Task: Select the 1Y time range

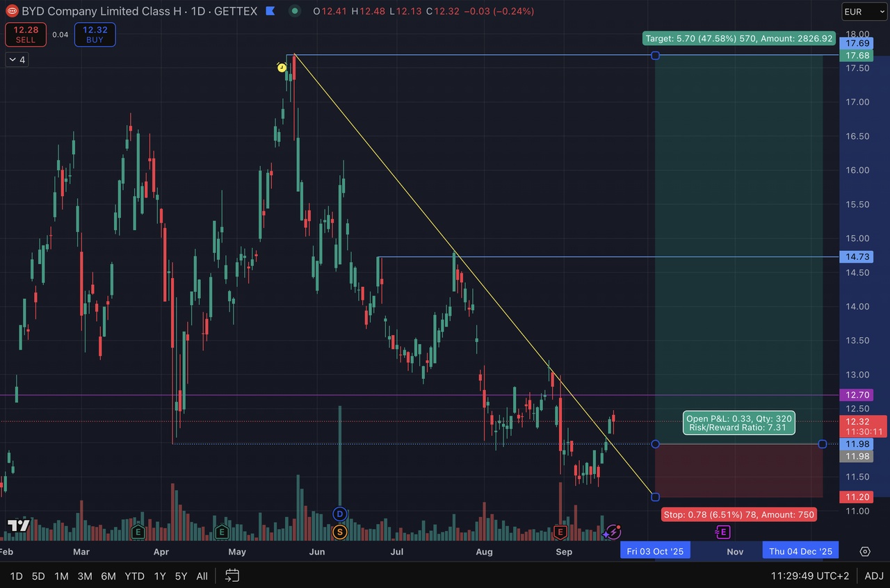Action: click(x=160, y=576)
